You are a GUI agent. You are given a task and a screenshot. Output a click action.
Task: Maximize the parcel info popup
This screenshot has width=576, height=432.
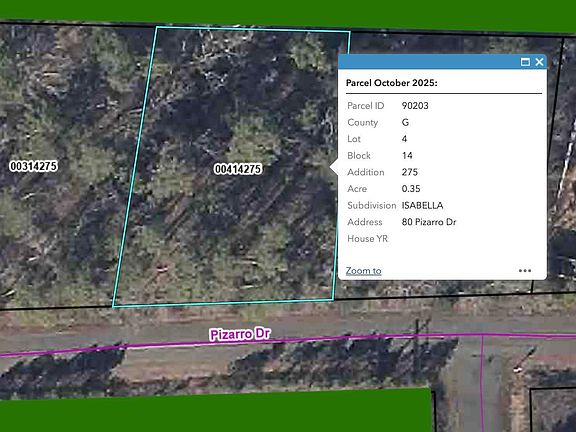525,62
